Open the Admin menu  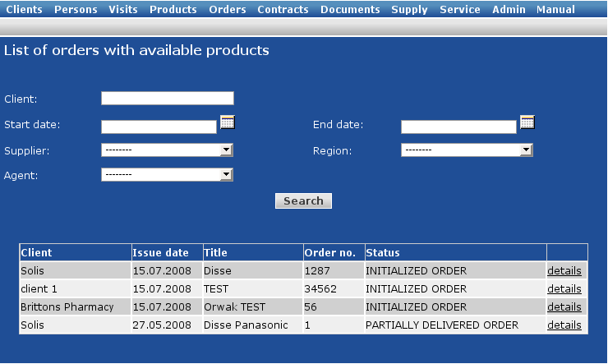(509, 9)
